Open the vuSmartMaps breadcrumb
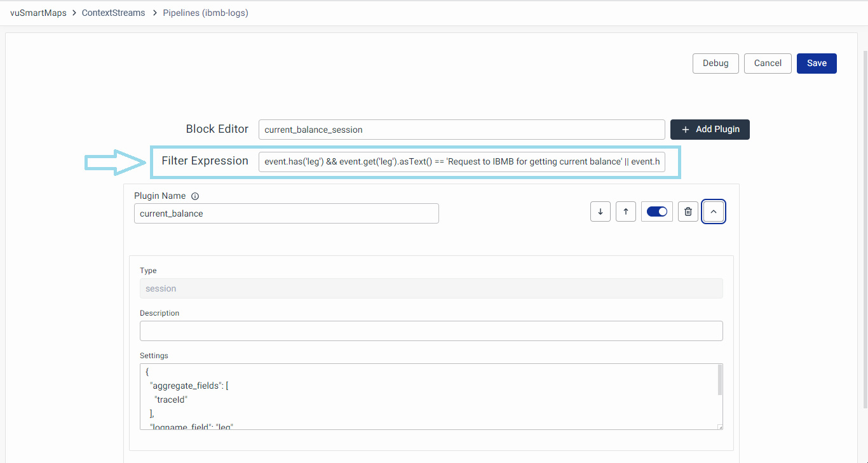 pos(38,13)
